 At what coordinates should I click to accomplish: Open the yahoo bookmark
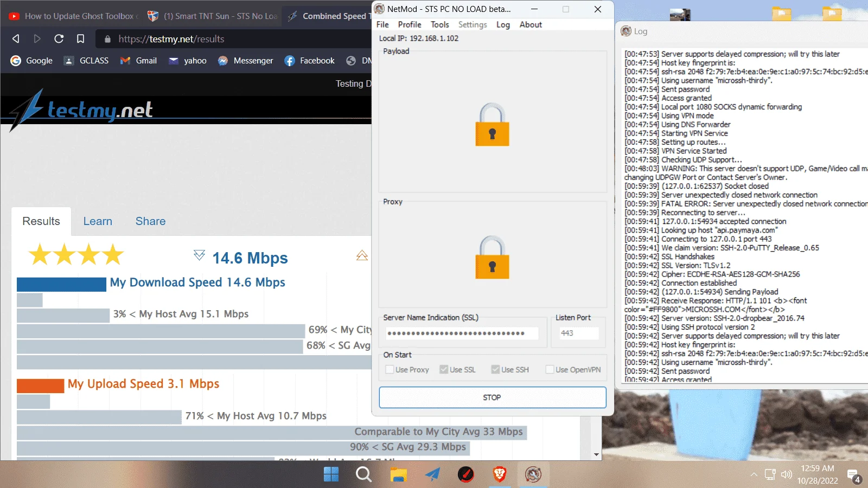click(187, 61)
